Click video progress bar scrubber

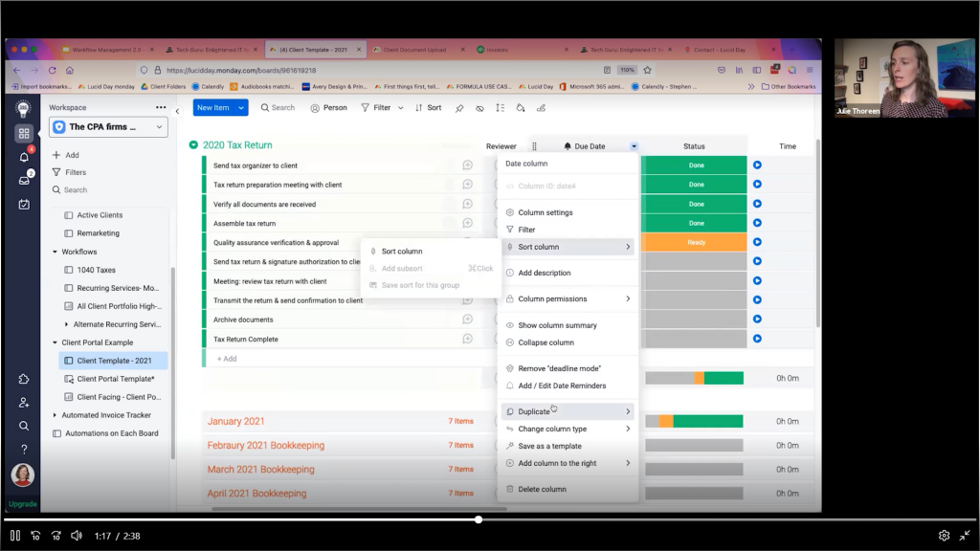pyautogui.click(x=479, y=519)
